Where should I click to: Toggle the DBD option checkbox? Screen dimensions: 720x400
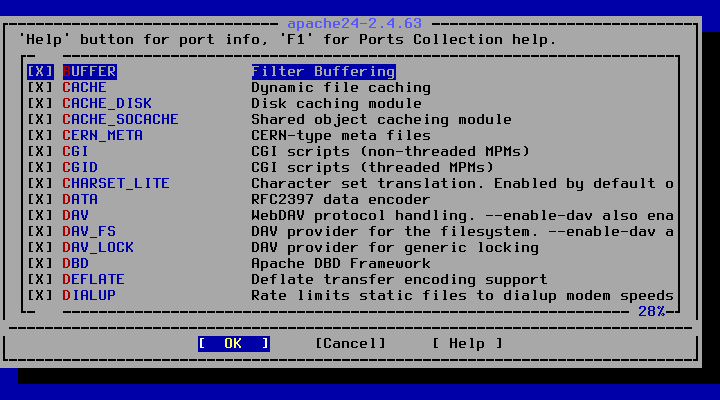[x=40, y=264]
